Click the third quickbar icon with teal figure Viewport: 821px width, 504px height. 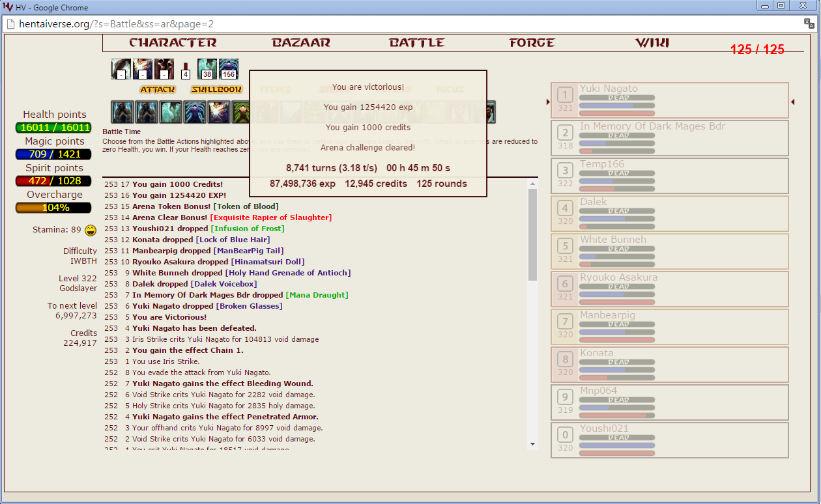pyautogui.click(x=171, y=112)
